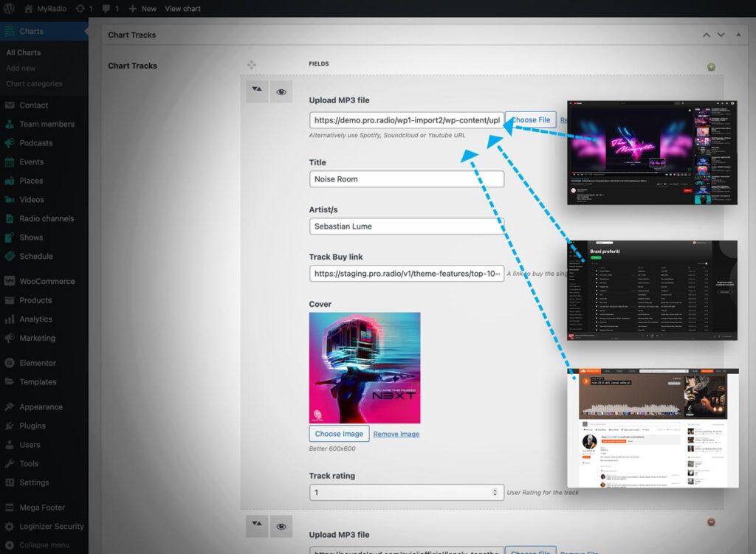Open the Radio channels menu
Screen dimensions: 756x554
[47, 218]
